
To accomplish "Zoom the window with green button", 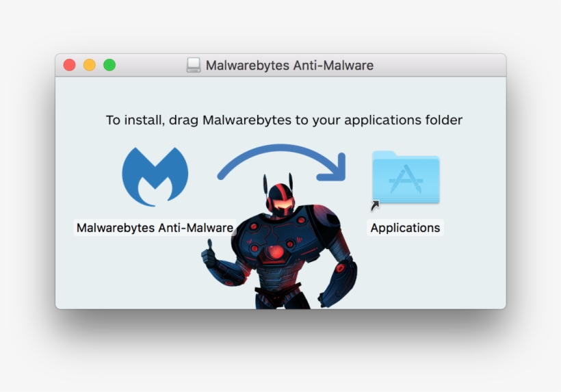I will point(109,65).
